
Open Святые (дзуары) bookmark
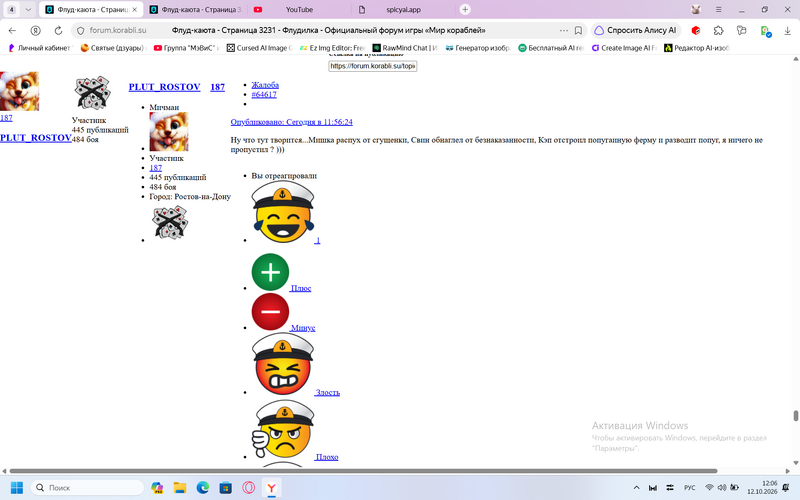coord(113,48)
